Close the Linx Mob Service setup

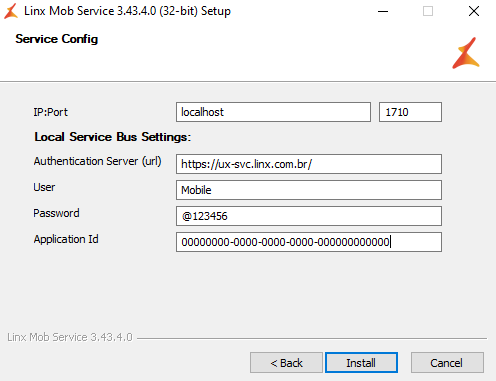tap(474, 11)
